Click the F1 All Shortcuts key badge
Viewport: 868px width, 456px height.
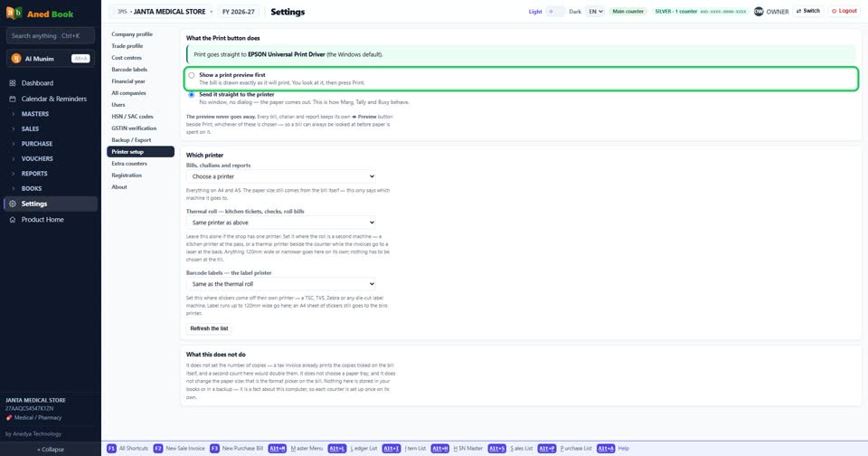pyautogui.click(x=111, y=448)
